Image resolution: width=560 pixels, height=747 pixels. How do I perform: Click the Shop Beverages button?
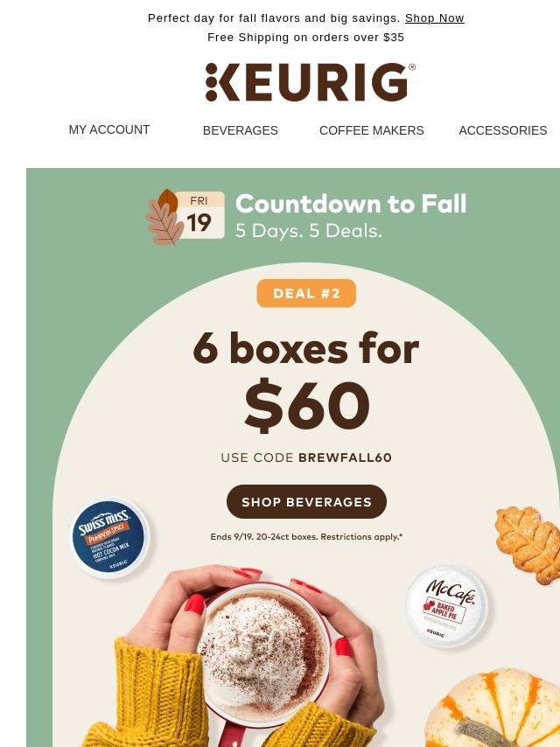tap(306, 502)
